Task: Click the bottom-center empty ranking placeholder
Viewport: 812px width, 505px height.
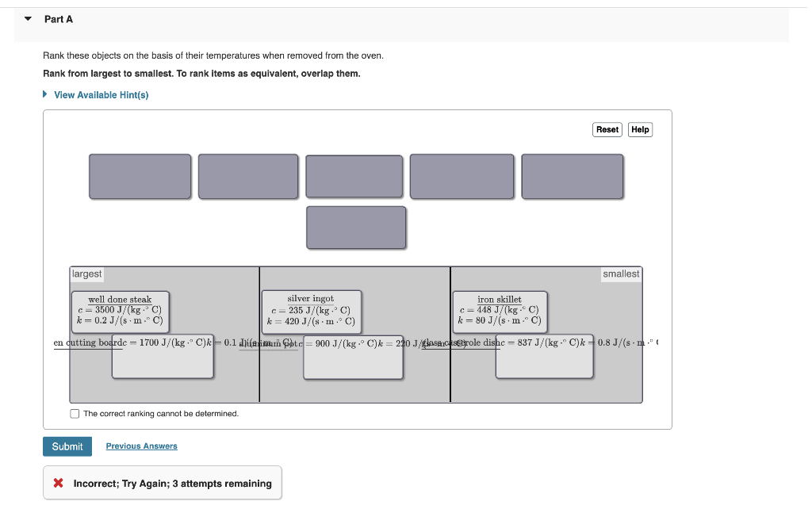Action: 356,228
